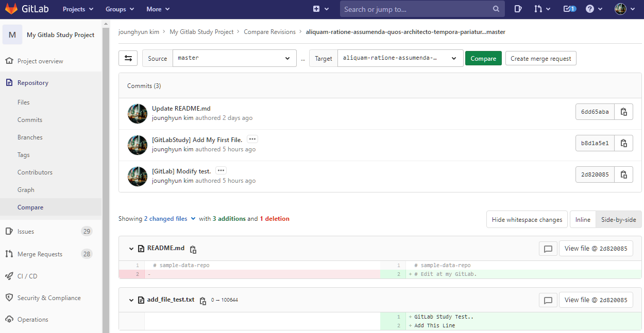The width and height of the screenshot is (644, 333).
Task: Click the CI / CD rocket icon
Action: click(9, 276)
